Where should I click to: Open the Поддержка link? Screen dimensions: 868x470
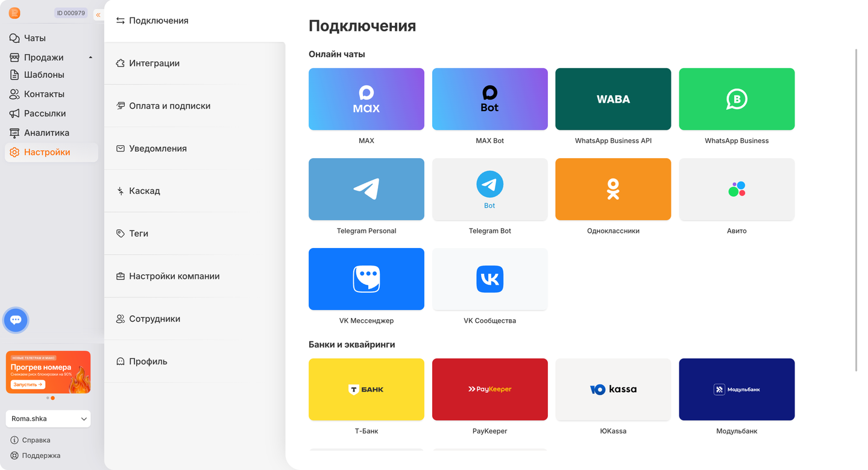[x=36, y=456]
